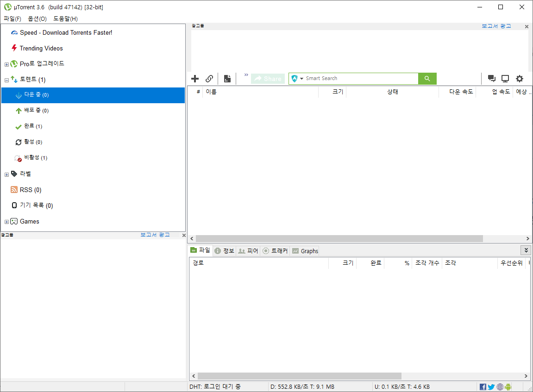Screen dimensions: 533x392
Task: Click 보고서 광고 link in sidebar ad
Action: (x=155, y=235)
